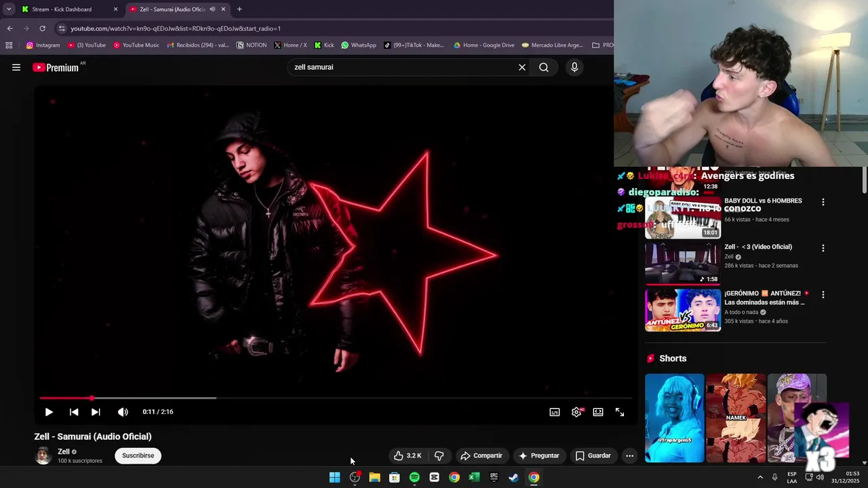Mute the video player volume

click(123, 411)
